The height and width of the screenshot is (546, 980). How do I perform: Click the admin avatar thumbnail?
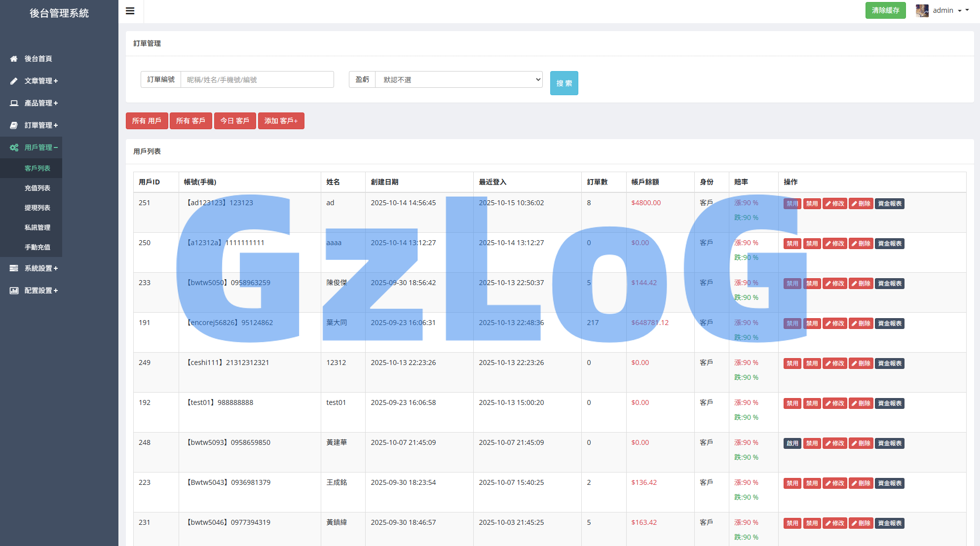coord(922,10)
